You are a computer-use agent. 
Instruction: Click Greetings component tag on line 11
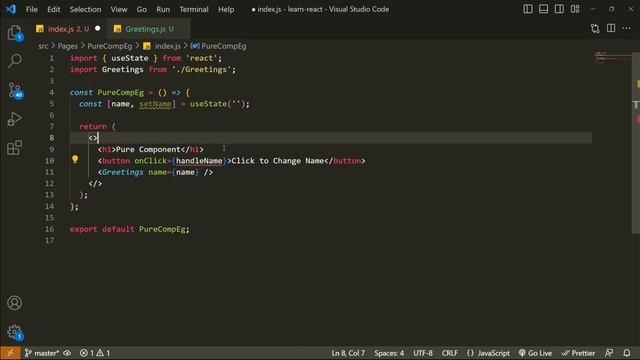(122, 172)
